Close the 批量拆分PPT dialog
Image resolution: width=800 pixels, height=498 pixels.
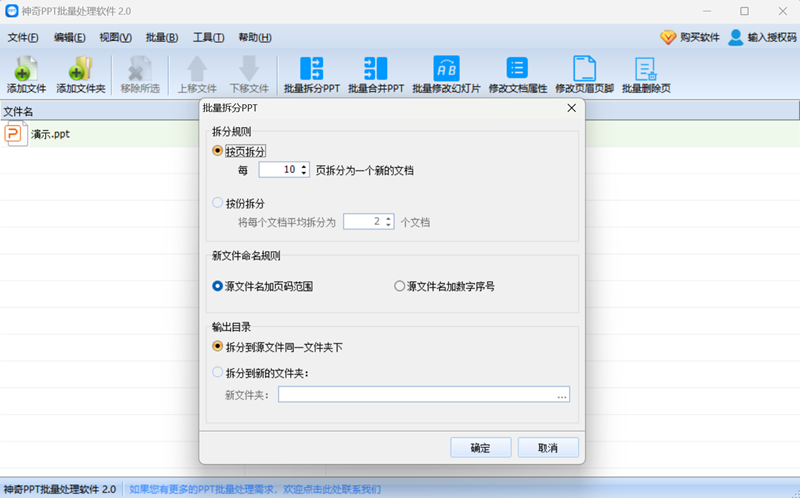click(571, 108)
